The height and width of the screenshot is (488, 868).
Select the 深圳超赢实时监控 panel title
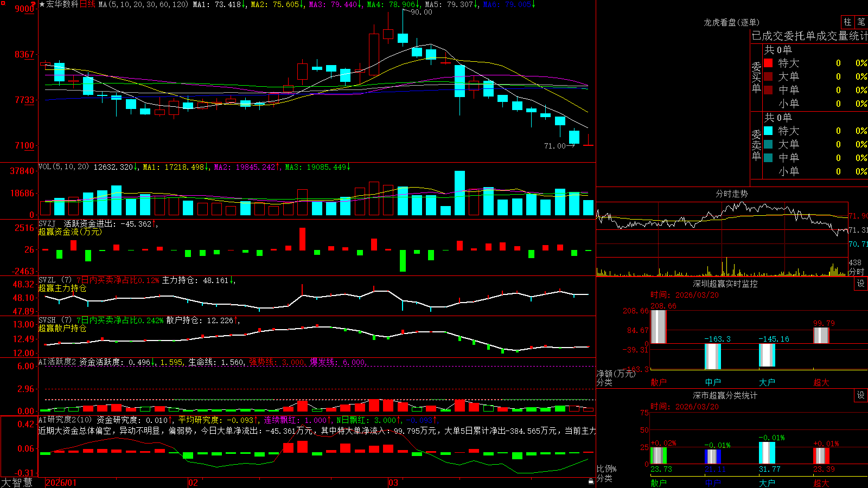725,284
